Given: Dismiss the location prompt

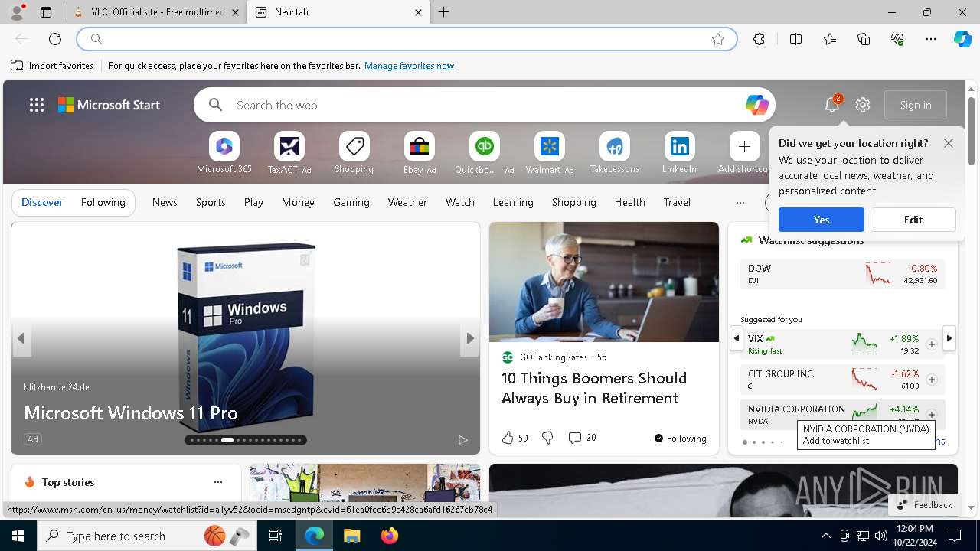Looking at the screenshot, I should click(949, 143).
